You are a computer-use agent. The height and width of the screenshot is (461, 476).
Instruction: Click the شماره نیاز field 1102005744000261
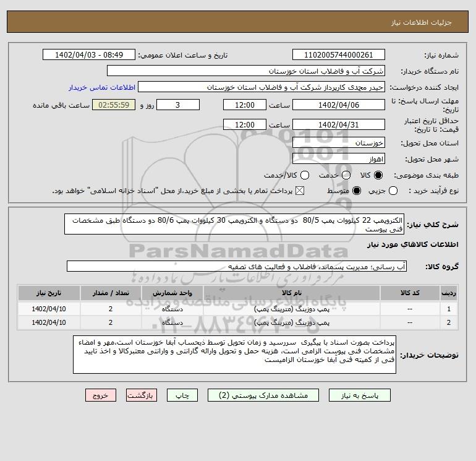(x=339, y=55)
